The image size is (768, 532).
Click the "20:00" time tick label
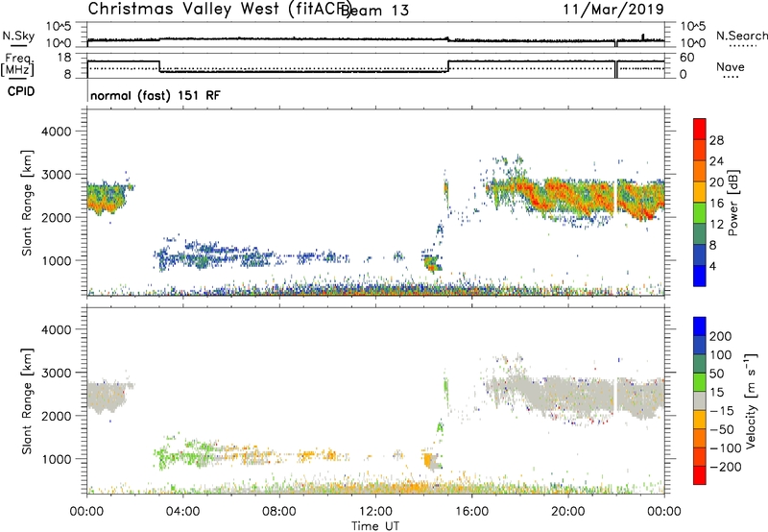point(567,512)
